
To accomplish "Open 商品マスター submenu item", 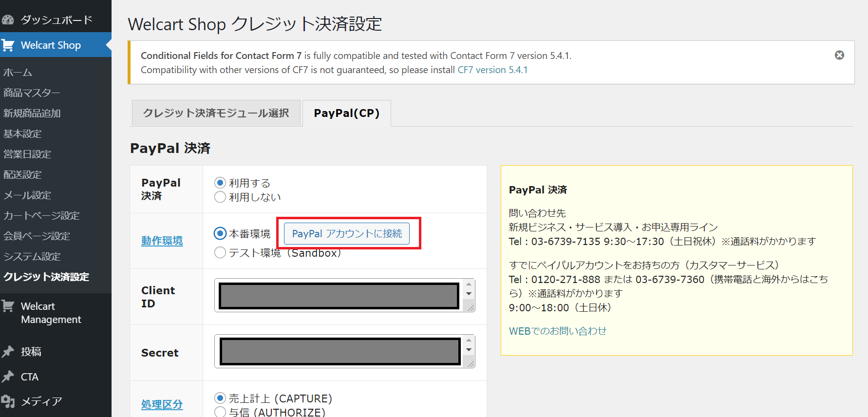I will click(32, 93).
